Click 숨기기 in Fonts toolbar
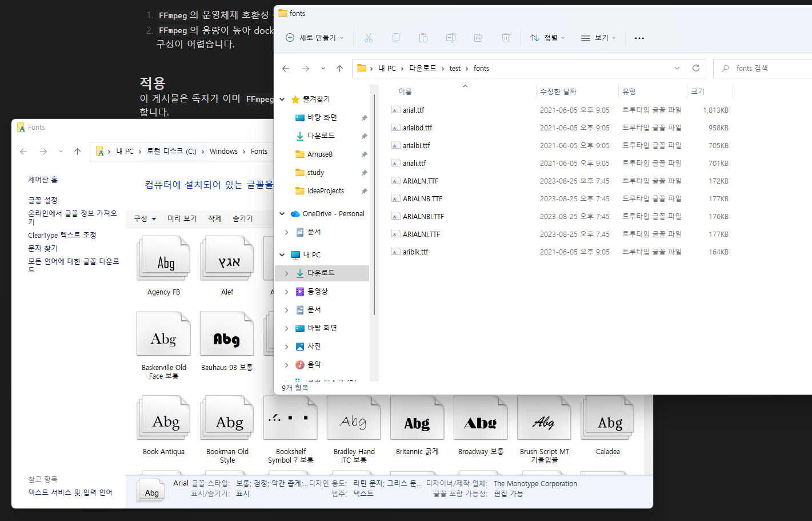 243,218
